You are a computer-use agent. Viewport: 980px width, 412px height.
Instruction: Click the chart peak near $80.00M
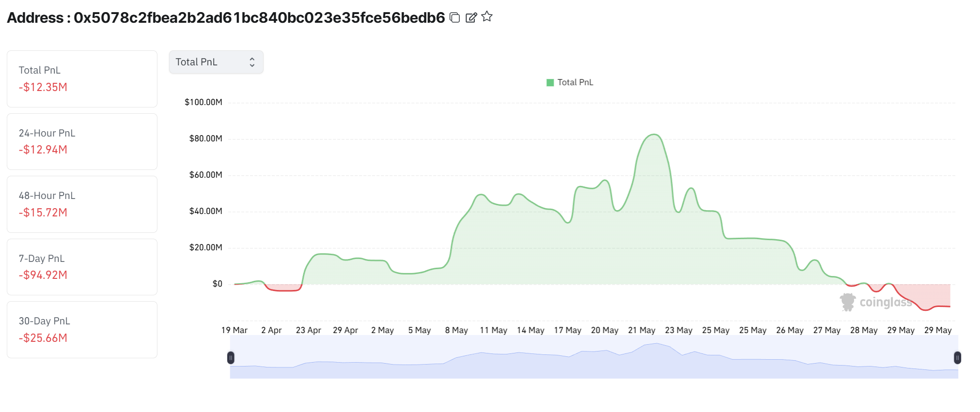pos(654,135)
